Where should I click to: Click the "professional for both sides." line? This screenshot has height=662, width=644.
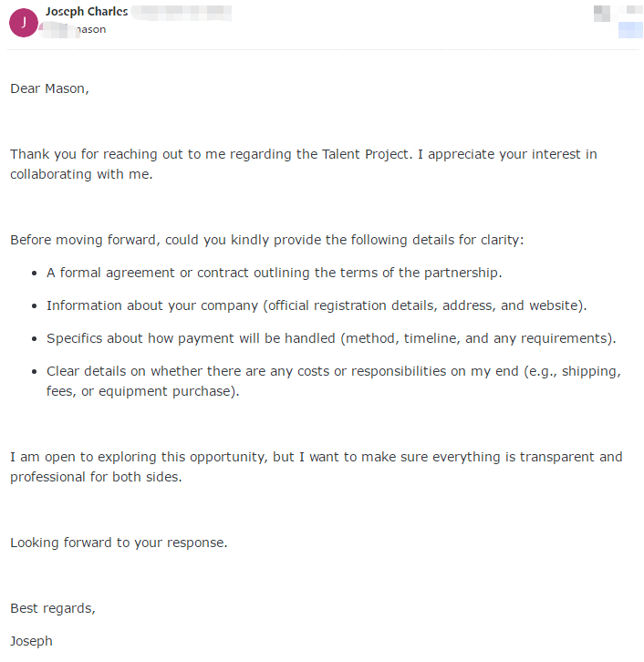[x=96, y=477]
